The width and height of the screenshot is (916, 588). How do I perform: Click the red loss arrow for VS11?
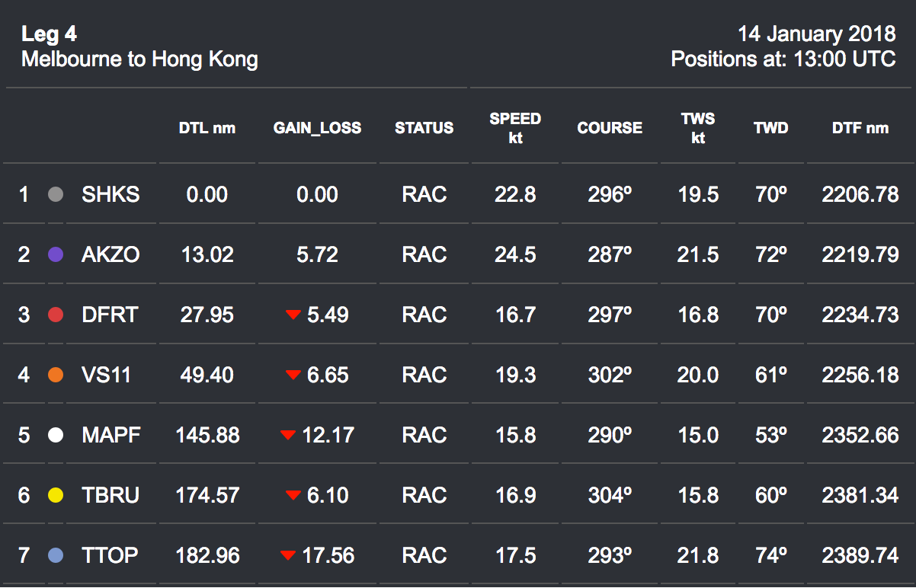pyautogui.click(x=293, y=375)
